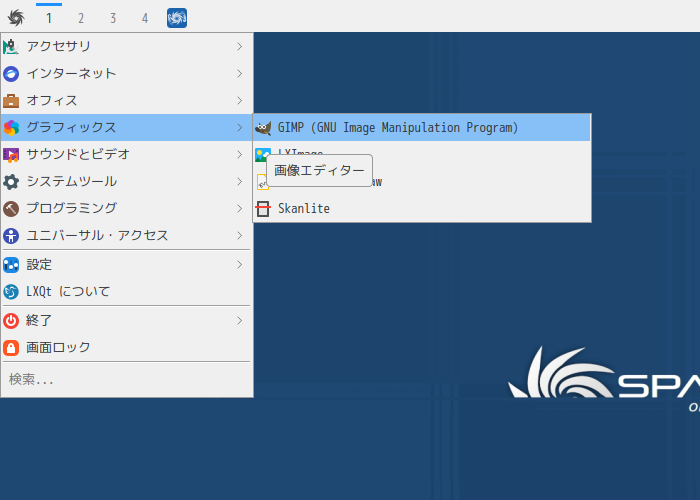Click the システムツール gear icon
This screenshot has height=500, width=700.
coord(11,182)
